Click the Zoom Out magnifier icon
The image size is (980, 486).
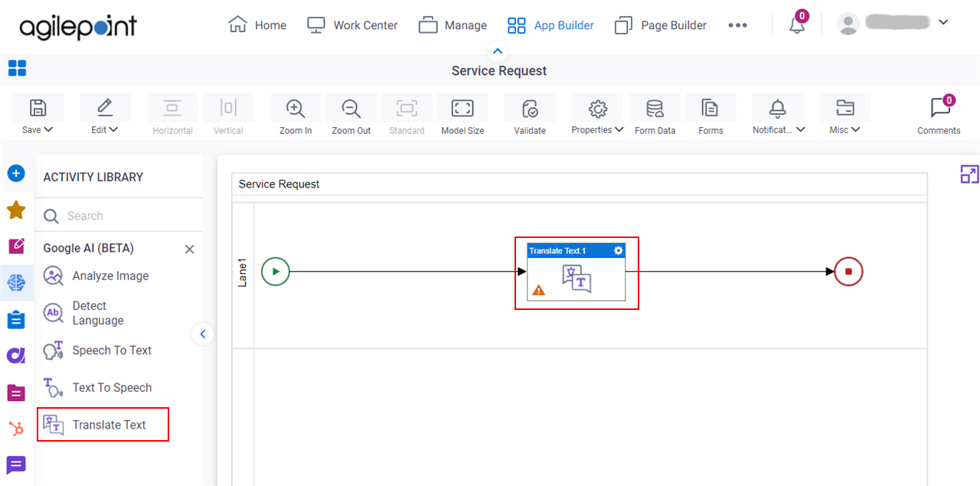pos(351,108)
